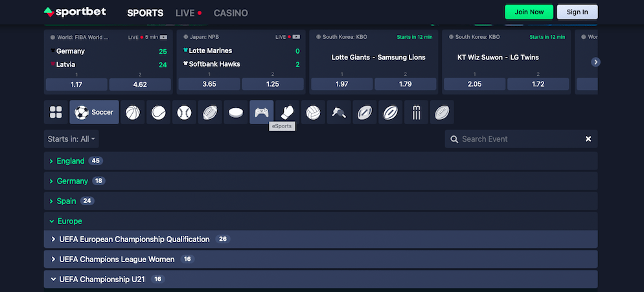This screenshot has height=292, width=644.
Task: Click the UEFA Championship U21 badge 16
Action: pos(157,279)
